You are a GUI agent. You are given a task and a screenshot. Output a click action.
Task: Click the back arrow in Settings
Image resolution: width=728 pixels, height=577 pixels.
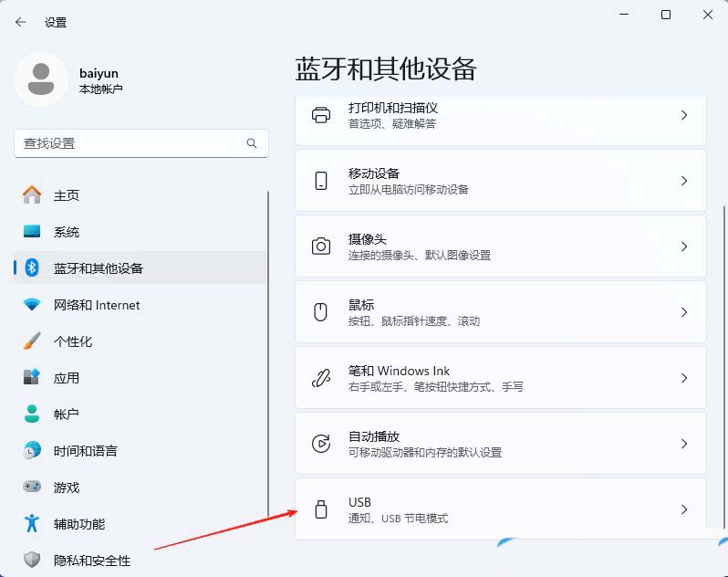[x=21, y=22]
